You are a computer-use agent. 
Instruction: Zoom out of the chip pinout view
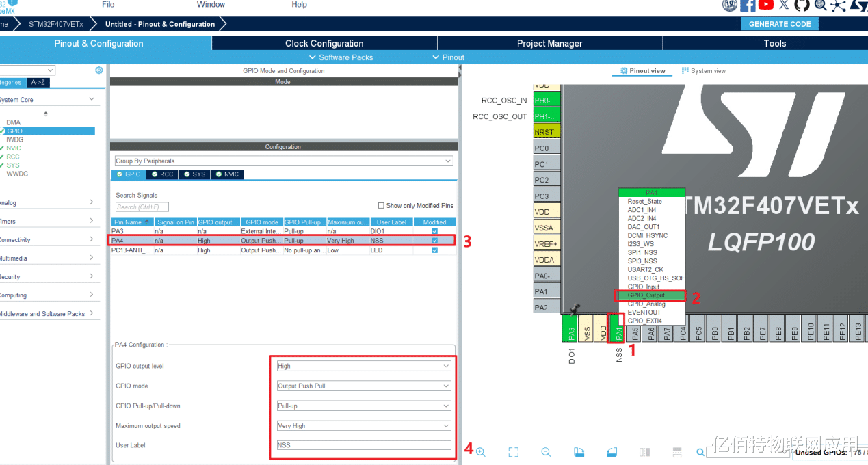(x=546, y=452)
